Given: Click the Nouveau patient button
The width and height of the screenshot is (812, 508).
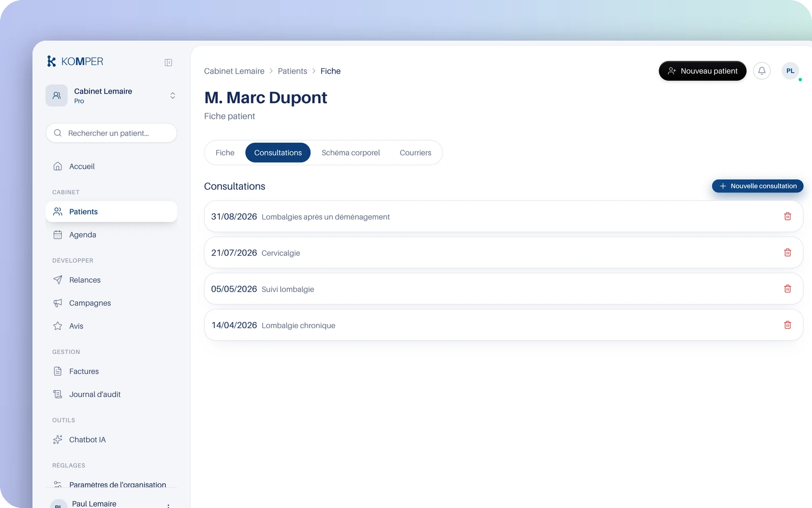Looking at the screenshot, I should (702, 71).
